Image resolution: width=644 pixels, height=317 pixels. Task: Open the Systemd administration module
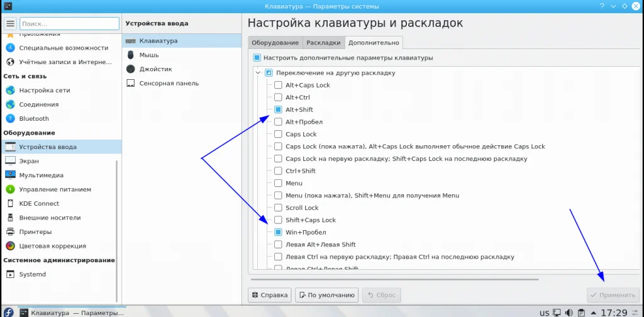click(61, 274)
